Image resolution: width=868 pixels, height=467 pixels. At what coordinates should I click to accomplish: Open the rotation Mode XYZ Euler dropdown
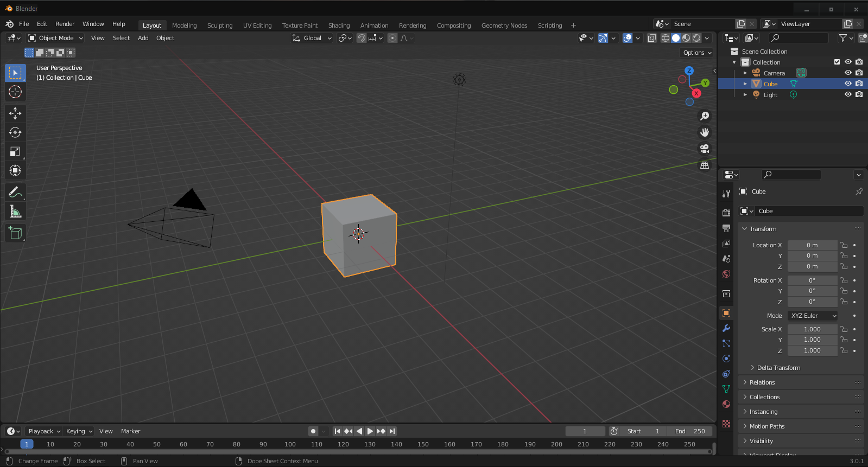(813, 316)
